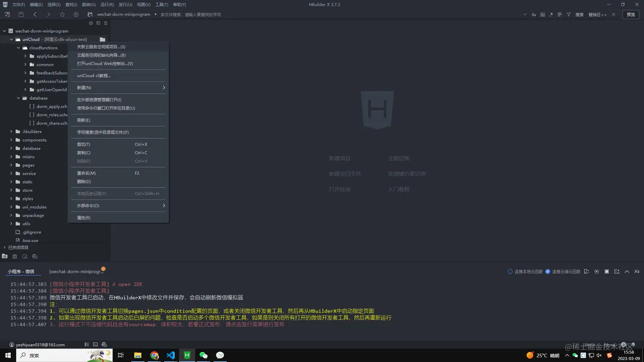Open the 文件(F) menu
Screen dimensions: 644x362
(x=18, y=5)
